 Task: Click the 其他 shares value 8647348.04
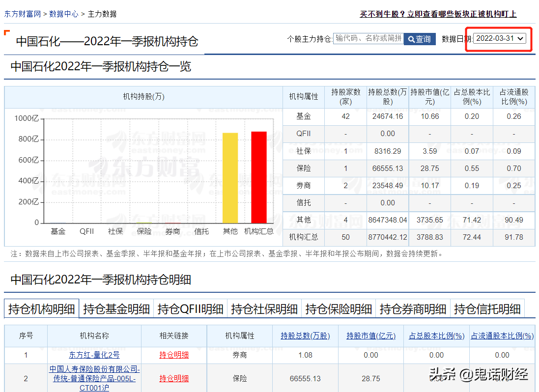point(387,220)
